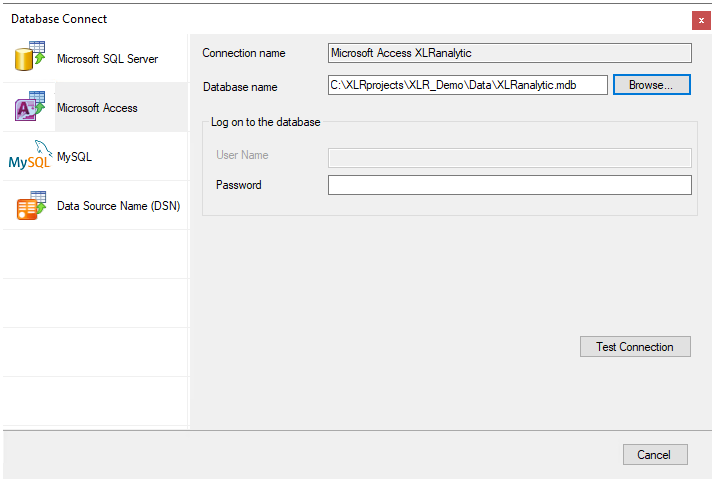Click the 'Password' label
This screenshot has height=484, width=716.
[x=239, y=185]
